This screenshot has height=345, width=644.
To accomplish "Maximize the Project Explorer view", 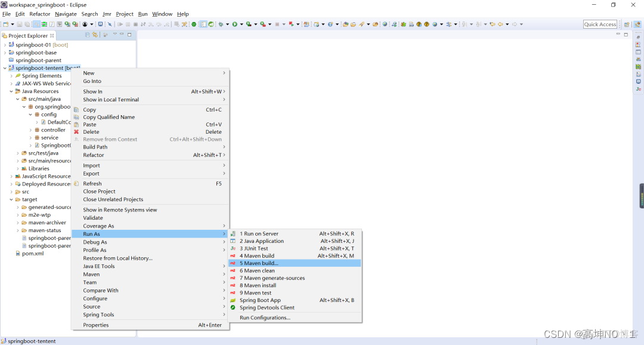I will (x=129, y=35).
